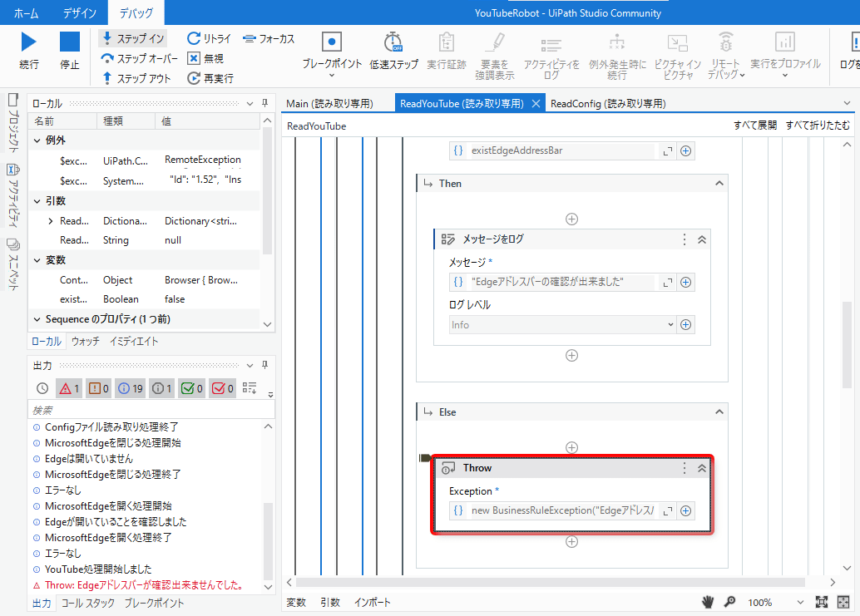This screenshot has height=616, width=860.
Task: Switch to the ウォッチ (Watch) tab
Action: click(86, 342)
